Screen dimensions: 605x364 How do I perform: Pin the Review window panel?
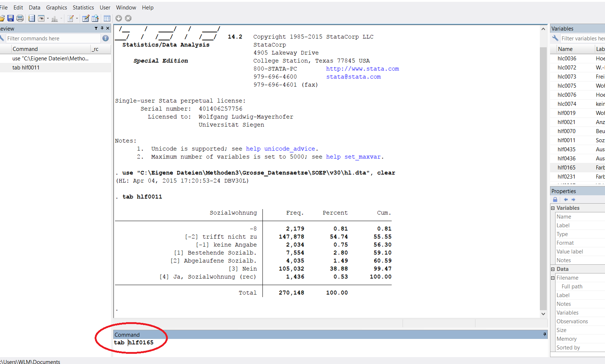point(102,28)
